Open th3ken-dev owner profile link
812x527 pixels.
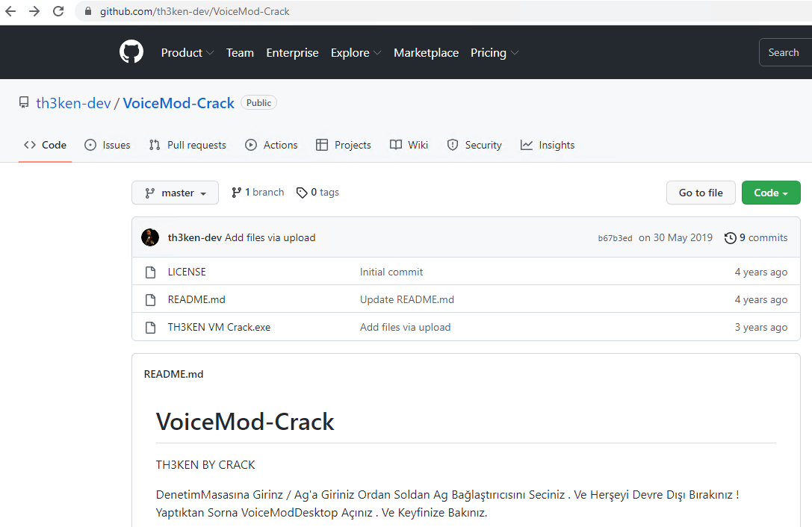pos(73,103)
